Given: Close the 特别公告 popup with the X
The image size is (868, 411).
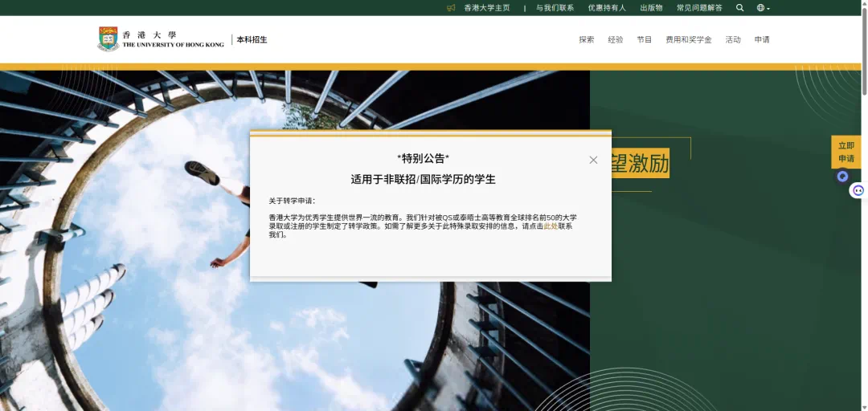Looking at the screenshot, I should point(593,160).
